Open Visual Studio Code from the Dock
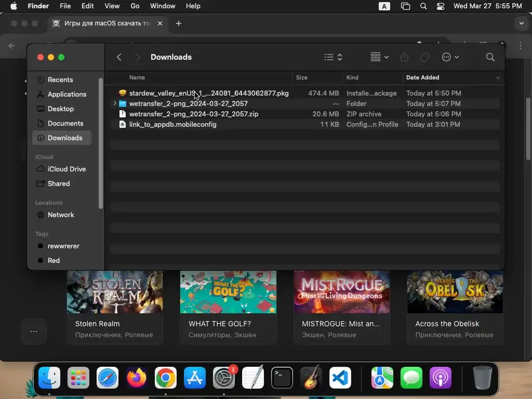The width and height of the screenshot is (532, 399). [x=340, y=378]
